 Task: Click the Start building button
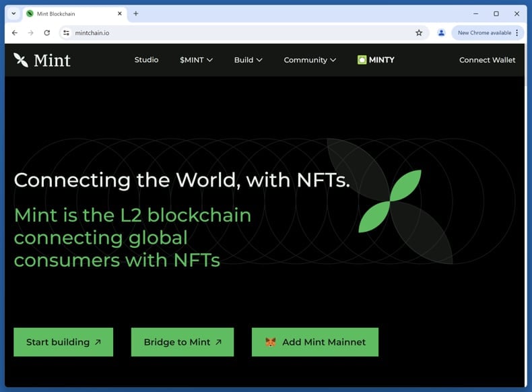click(x=63, y=341)
